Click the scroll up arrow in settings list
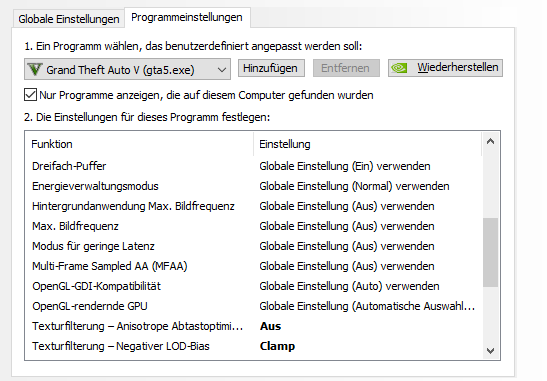 pyautogui.click(x=490, y=141)
